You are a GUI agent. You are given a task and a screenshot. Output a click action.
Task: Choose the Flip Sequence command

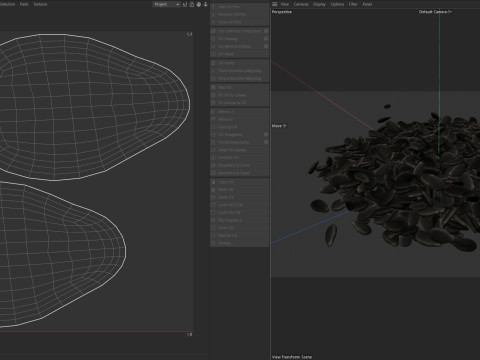coord(240,220)
